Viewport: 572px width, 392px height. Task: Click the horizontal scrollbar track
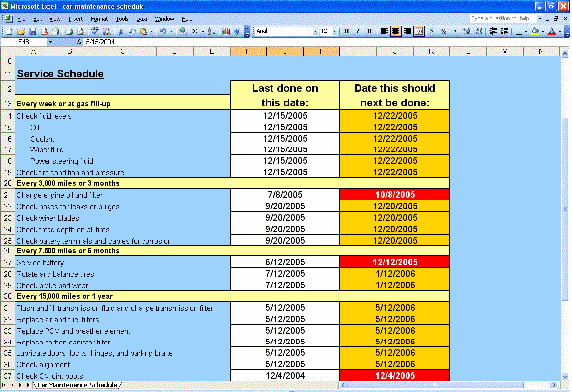(448, 385)
